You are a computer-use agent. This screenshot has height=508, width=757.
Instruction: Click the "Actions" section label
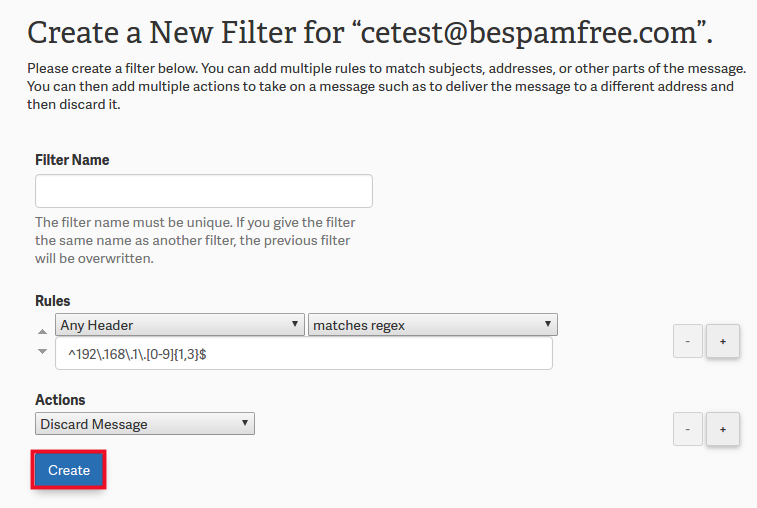(x=59, y=400)
